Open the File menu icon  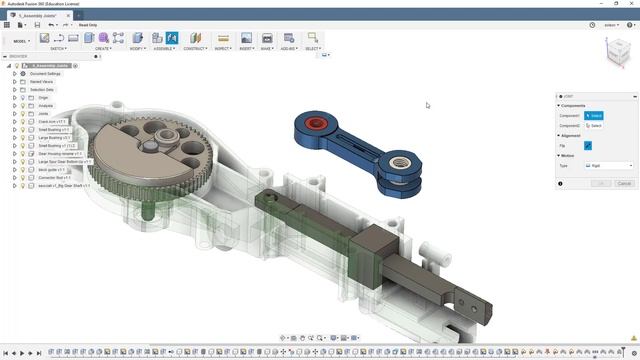click(x=20, y=25)
